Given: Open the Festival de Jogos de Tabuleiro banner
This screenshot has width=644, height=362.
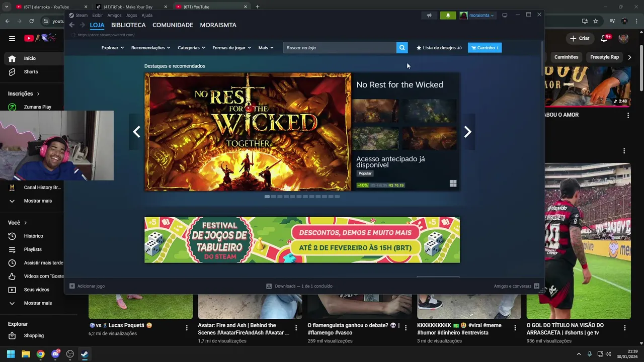Looking at the screenshot, I should [302, 240].
